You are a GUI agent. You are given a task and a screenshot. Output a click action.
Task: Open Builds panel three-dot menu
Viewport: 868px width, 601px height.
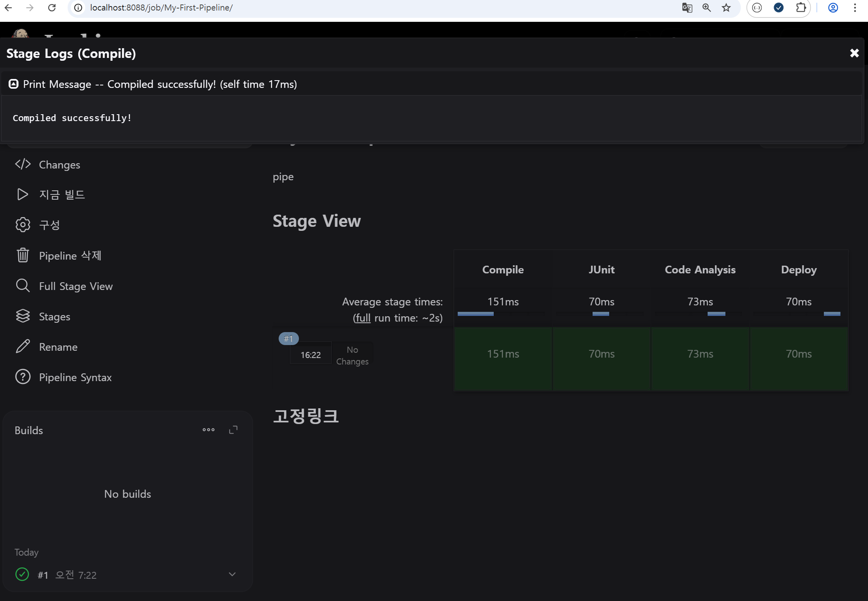(209, 430)
